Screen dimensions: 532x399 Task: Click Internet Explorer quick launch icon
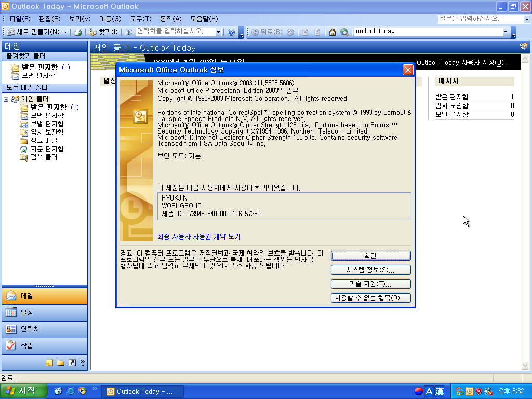click(70, 391)
